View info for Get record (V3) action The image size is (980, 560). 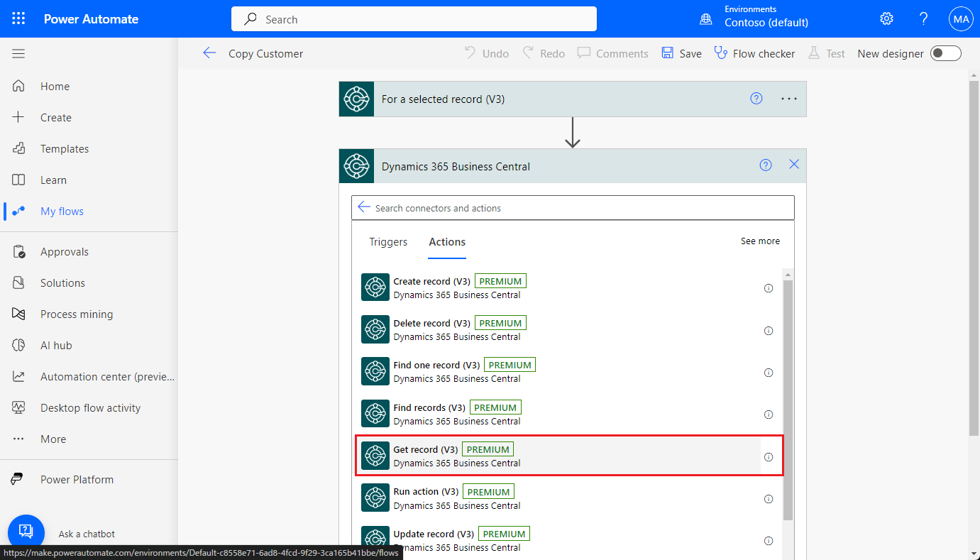coord(769,457)
